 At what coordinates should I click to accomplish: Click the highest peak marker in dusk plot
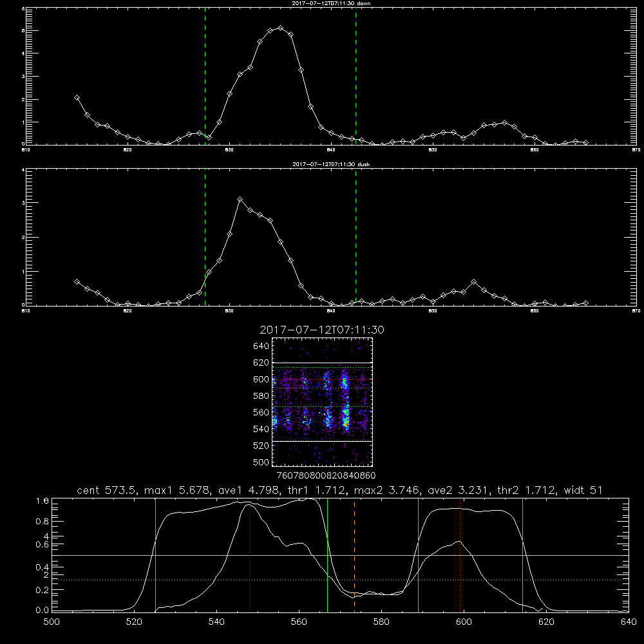click(240, 200)
